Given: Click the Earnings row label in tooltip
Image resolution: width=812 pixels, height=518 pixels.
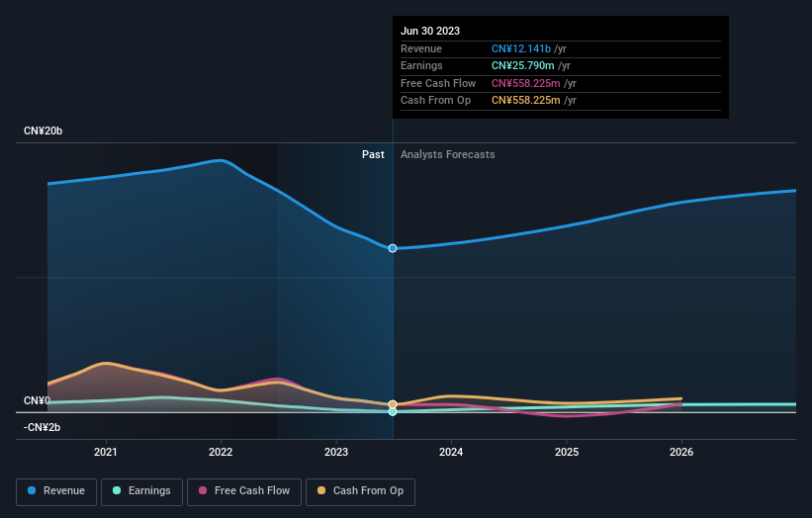Looking at the screenshot, I should tap(421, 65).
